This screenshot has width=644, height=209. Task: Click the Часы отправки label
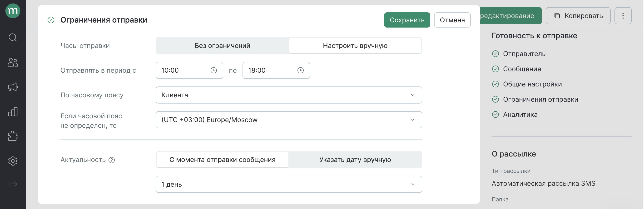point(85,46)
